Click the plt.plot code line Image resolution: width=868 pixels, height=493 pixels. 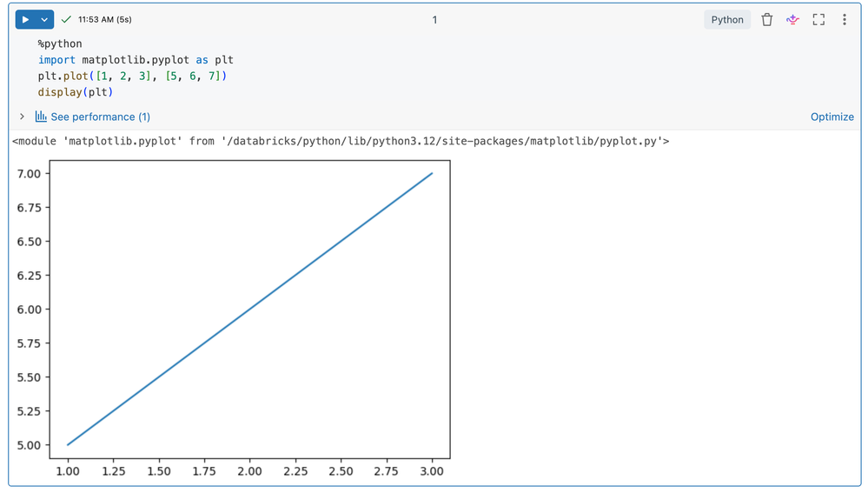pyautogui.click(x=132, y=76)
